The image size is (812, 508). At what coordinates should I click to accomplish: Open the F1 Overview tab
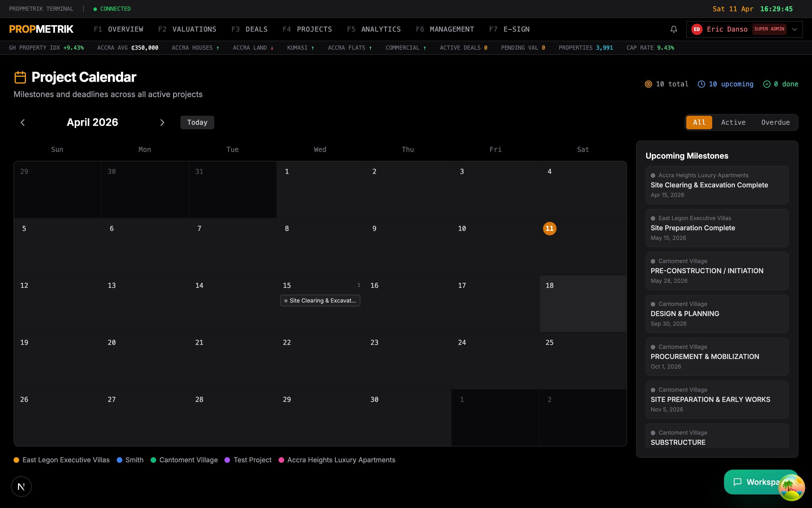(x=118, y=29)
